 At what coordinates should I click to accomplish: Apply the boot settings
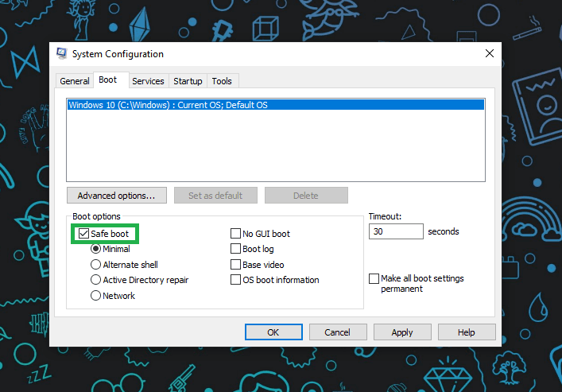pyautogui.click(x=402, y=332)
